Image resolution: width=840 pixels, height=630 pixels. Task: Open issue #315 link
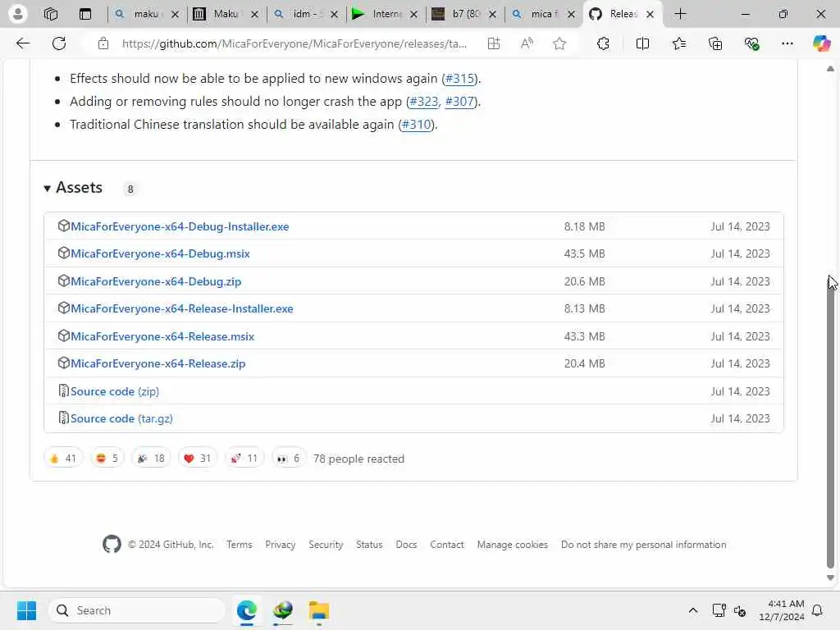[459, 79]
